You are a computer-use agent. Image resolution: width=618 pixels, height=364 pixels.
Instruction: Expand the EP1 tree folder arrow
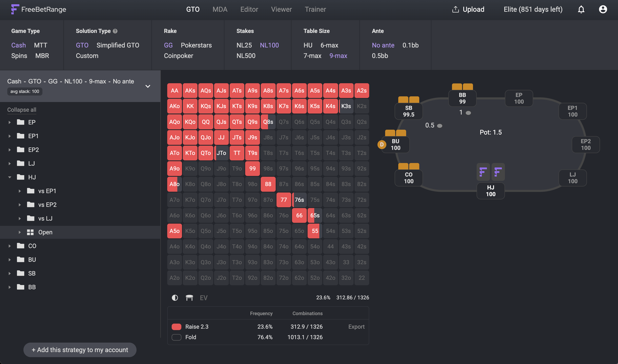tap(9, 136)
